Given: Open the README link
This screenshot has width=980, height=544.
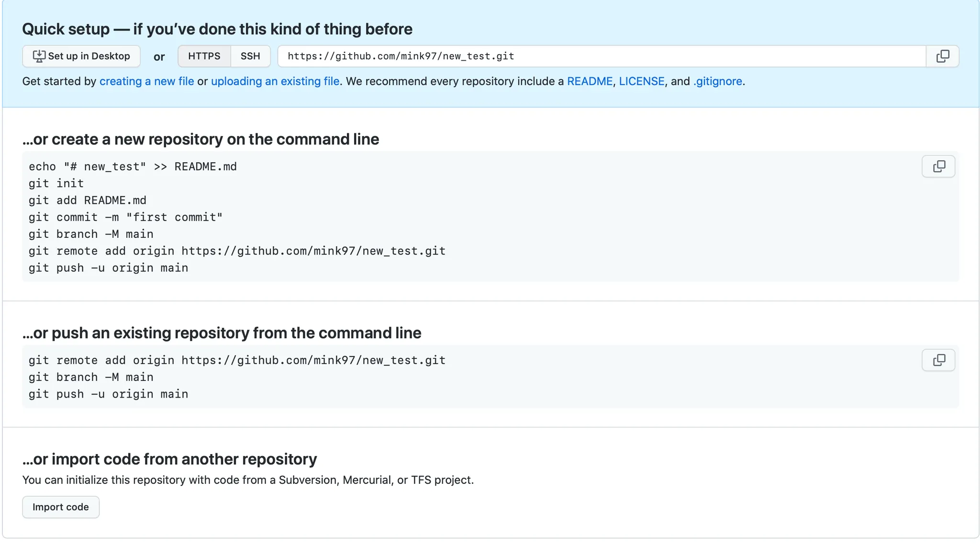Looking at the screenshot, I should click(590, 81).
